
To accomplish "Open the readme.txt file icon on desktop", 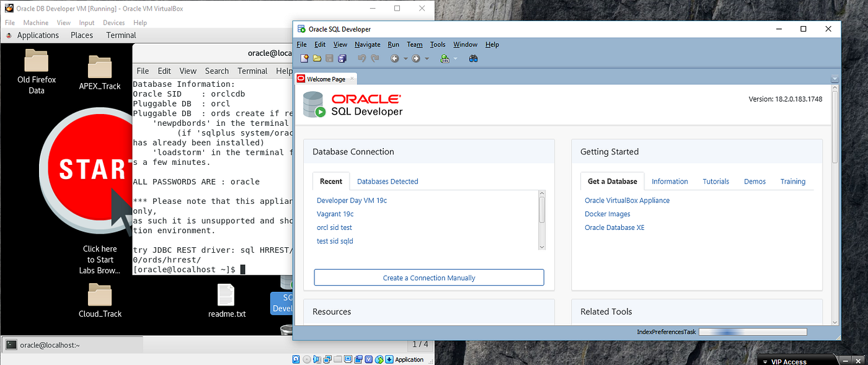I will [x=226, y=301].
